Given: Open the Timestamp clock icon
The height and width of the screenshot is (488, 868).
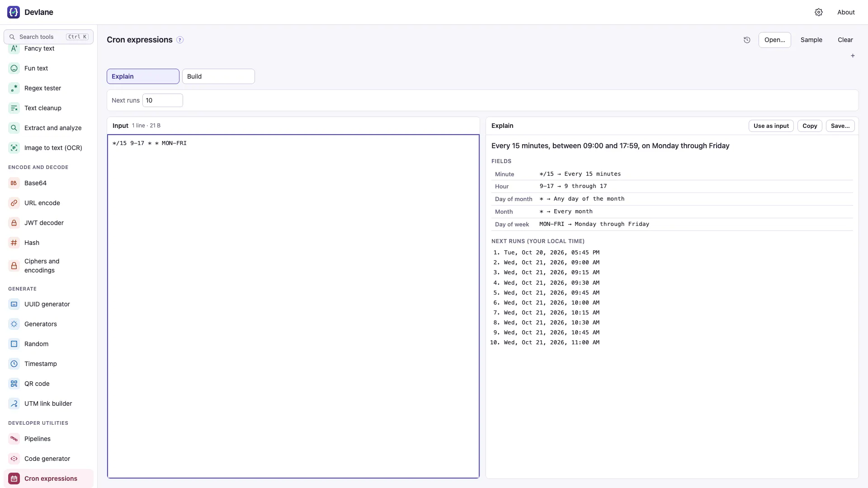Looking at the screenshot, I should tap(14, 364).
